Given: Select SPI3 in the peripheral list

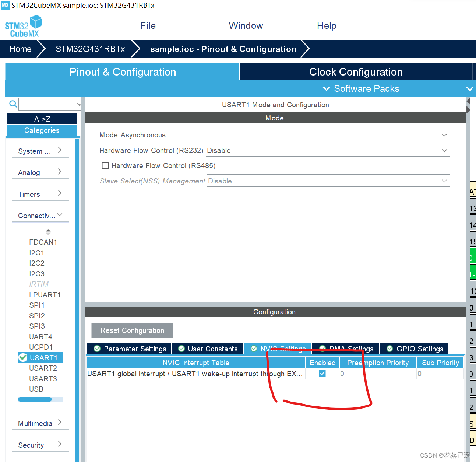Looking at the screenshot, I should tap(37, 326).
